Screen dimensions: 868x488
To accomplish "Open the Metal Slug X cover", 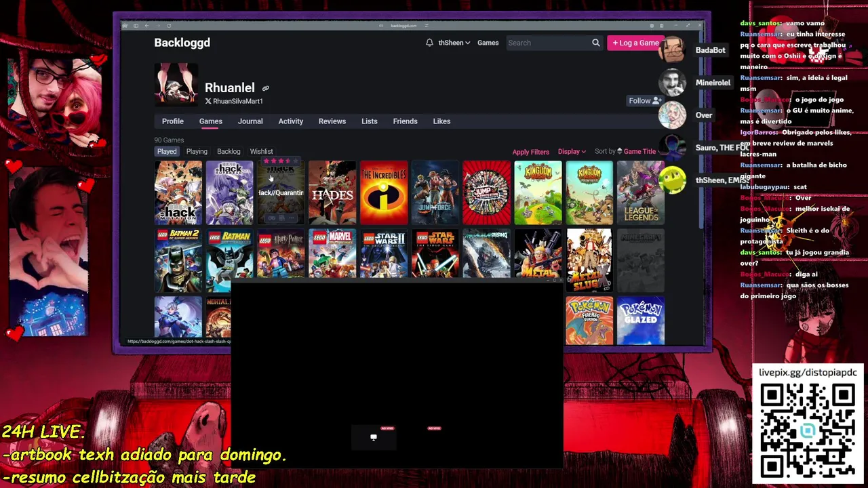I will (589, 260).
